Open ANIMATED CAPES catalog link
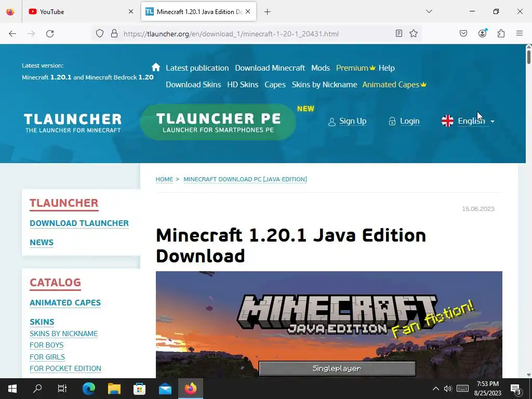This screenshot has width=532, height=399. [x=65, y=303]
